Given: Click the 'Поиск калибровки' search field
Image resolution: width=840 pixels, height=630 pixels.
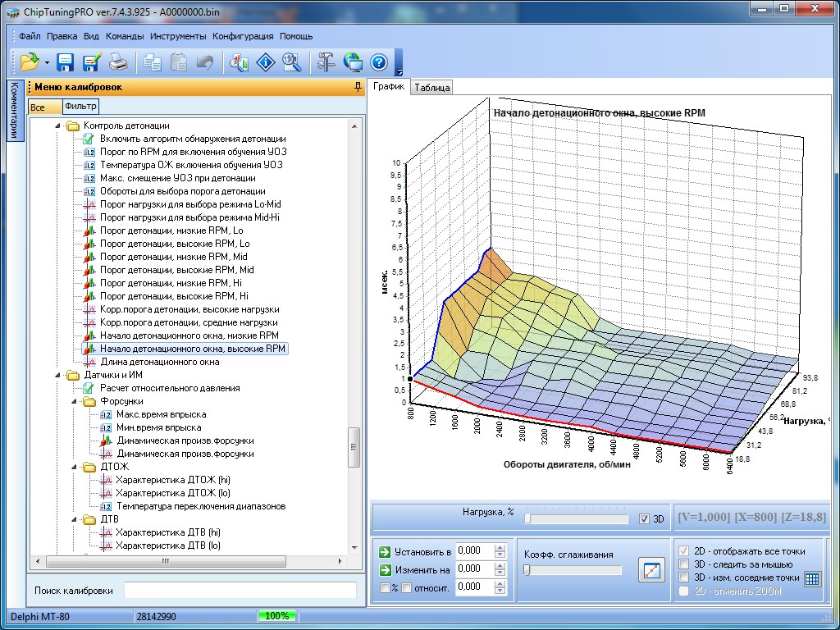Looking at the screenshot, I should pyautogui.click(x=240, y=591).
